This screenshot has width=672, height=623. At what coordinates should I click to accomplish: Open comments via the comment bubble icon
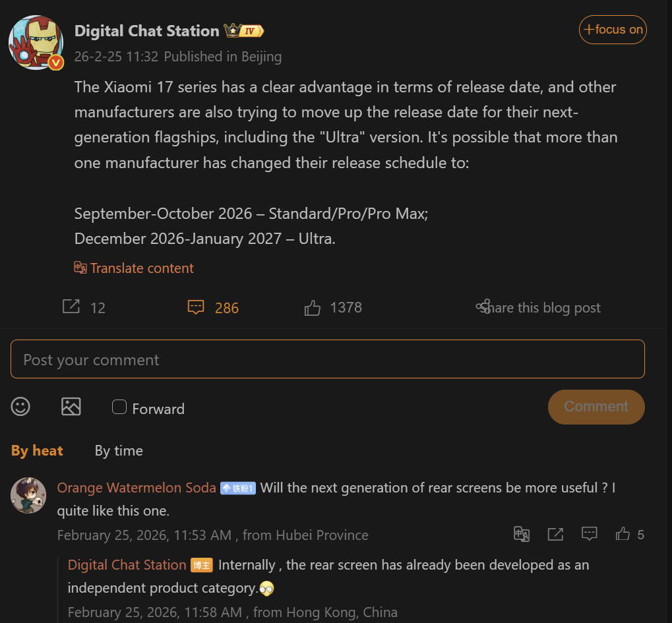[x=196, y=307]
